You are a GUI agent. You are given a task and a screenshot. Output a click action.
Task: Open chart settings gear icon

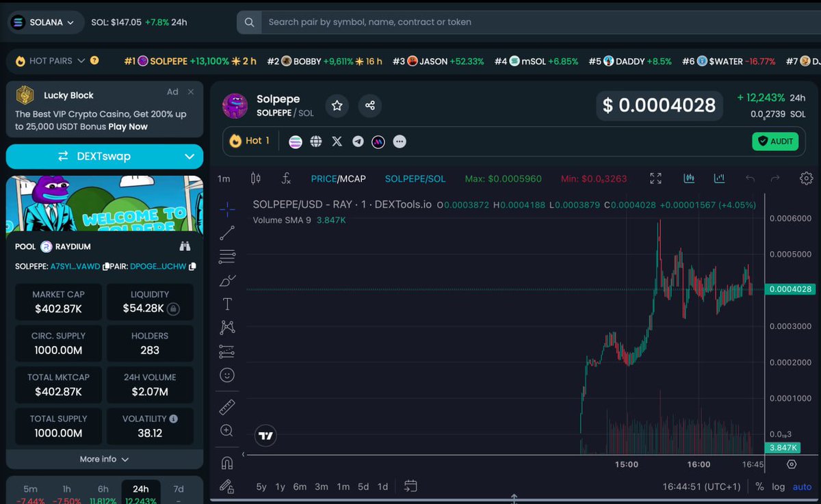[x=806, y=178]
